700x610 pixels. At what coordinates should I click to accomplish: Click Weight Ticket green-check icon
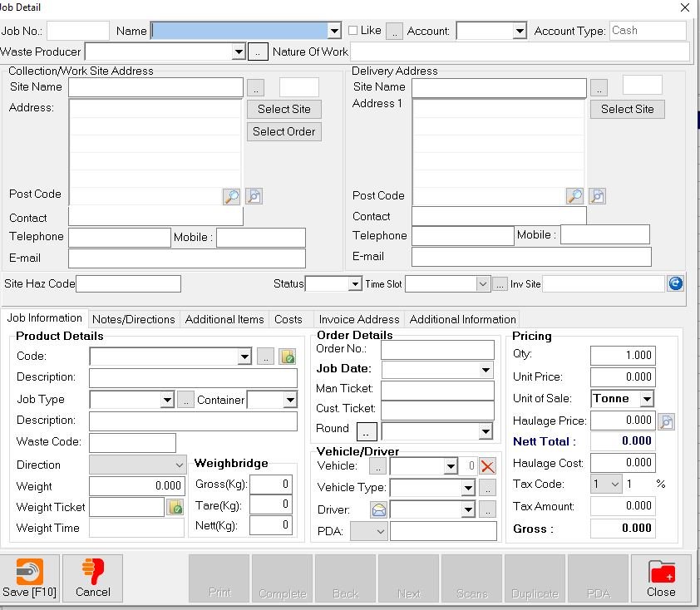tap(175, 507)
